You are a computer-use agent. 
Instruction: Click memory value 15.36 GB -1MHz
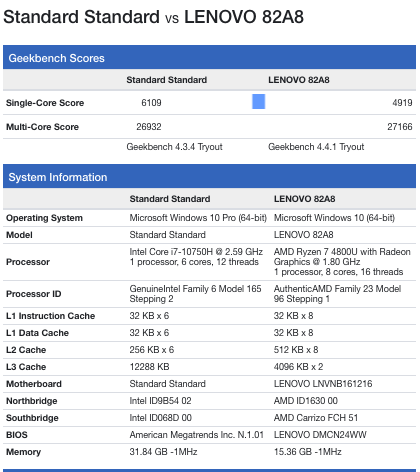[x=308, y=452]
